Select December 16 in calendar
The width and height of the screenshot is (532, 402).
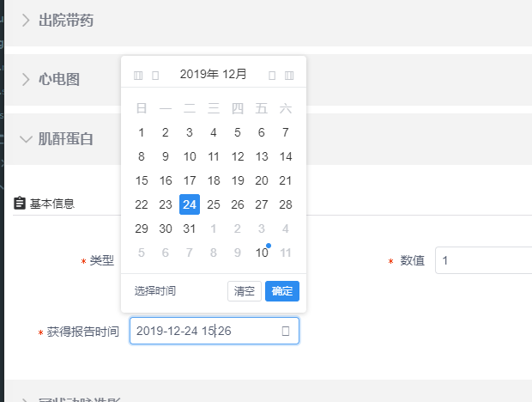(x=166, y=180)
